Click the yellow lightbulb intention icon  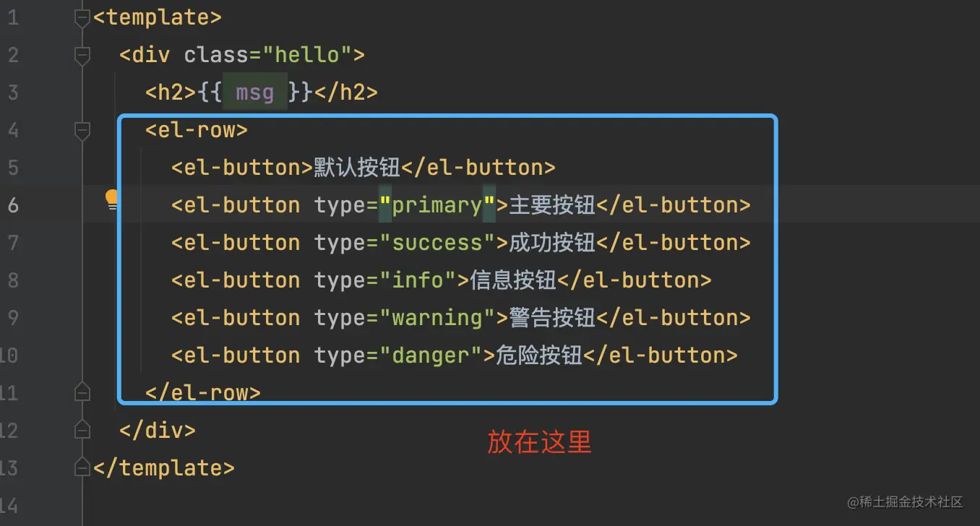112,199
